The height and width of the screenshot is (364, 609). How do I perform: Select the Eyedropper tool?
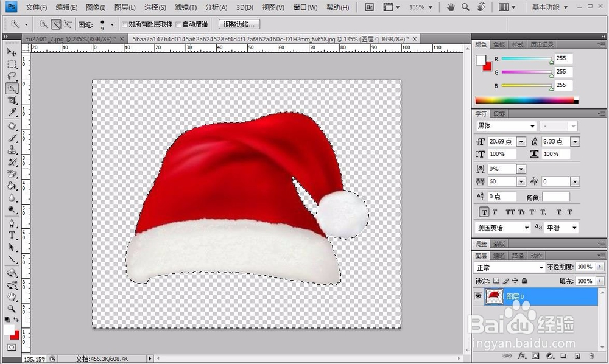(x=12, y=113)
